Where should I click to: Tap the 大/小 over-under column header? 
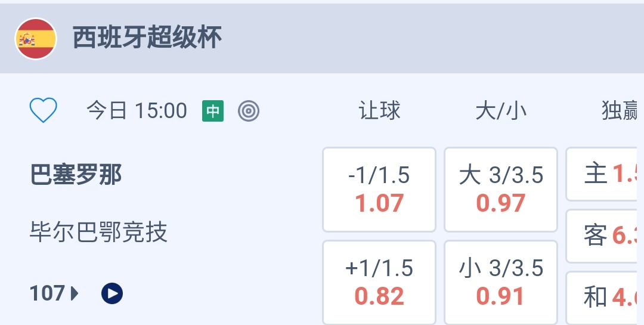pyautogui.click(x=501, y=111)
